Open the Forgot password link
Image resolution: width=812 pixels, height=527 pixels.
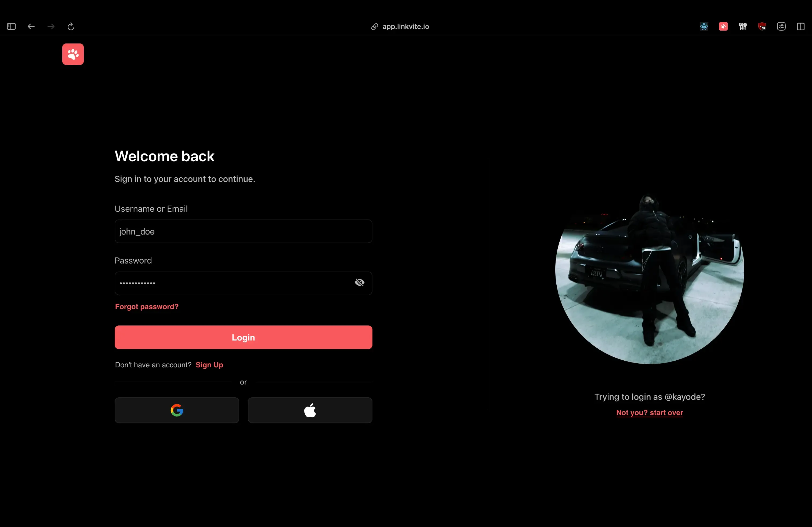point(146,306)
